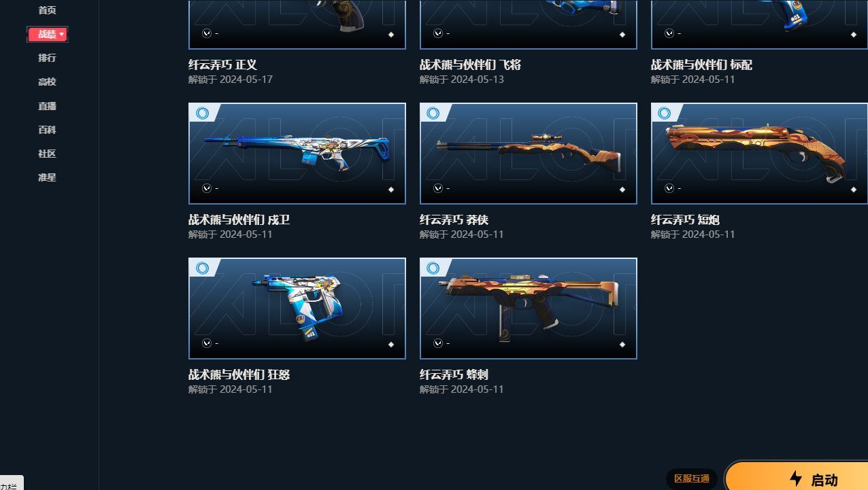Click the blue ring badge on 战术熊与伙伴们 狂怒 card

pyautogui.click(x=202, y=268)
